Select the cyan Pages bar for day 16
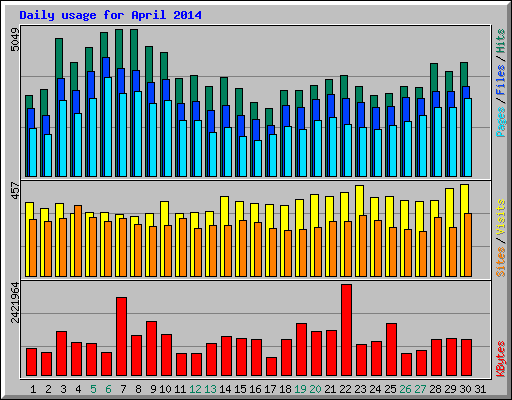This screenshot has width=512, height=400. coord(258,158)
